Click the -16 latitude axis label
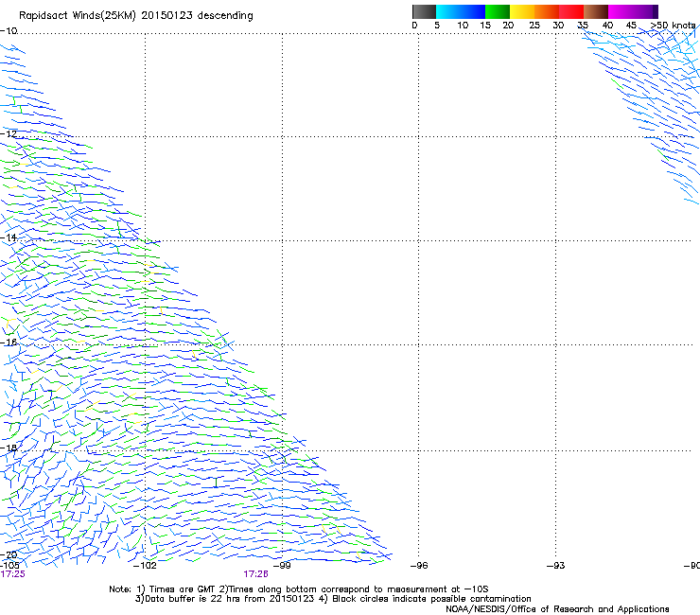Image resolution: width=700 pixels, height=615 pixels. point(9,343)
